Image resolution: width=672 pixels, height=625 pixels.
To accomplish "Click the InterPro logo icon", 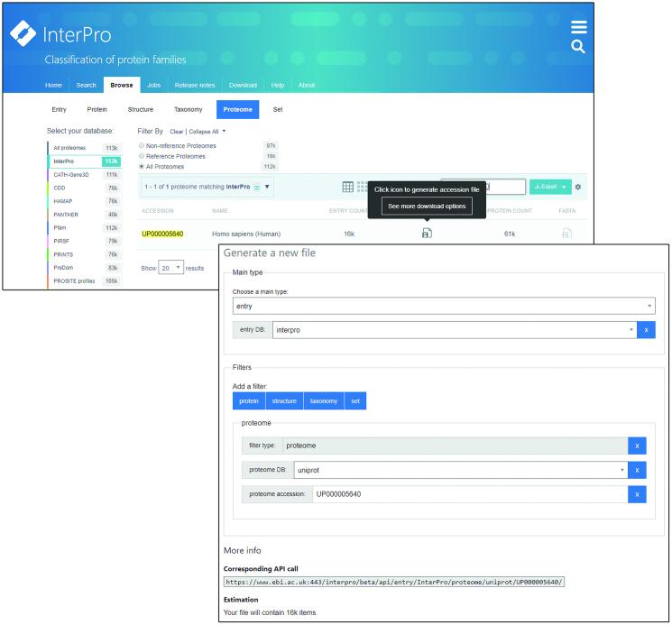I will pyautogui.click(x=23, y=33).
